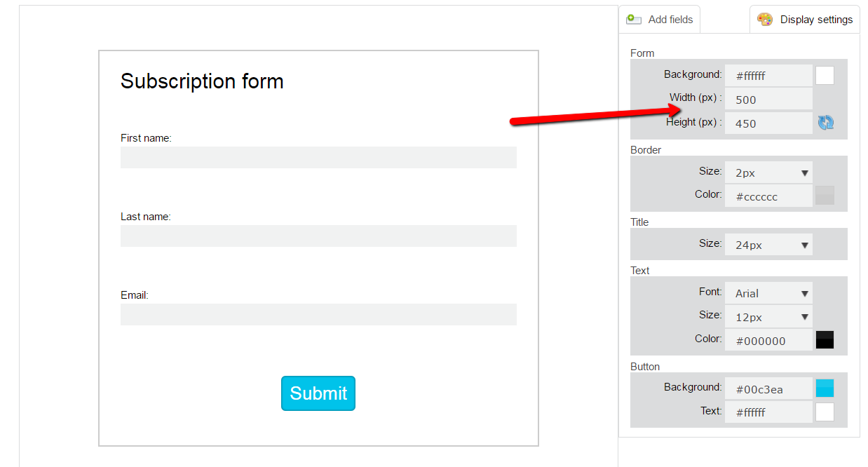The height and width of the screenshot is (467, 868).
Task: Click the cyan Button Background swatch
Action: (x=825, y=388)
